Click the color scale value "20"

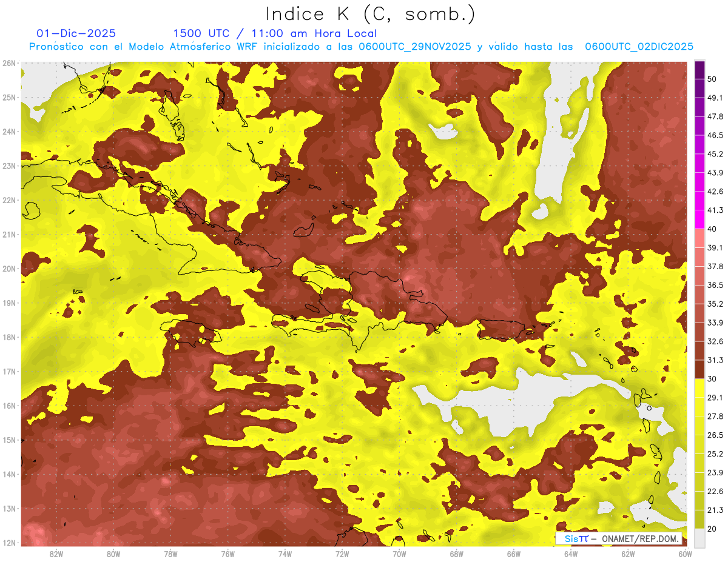(x=713, y=529)
